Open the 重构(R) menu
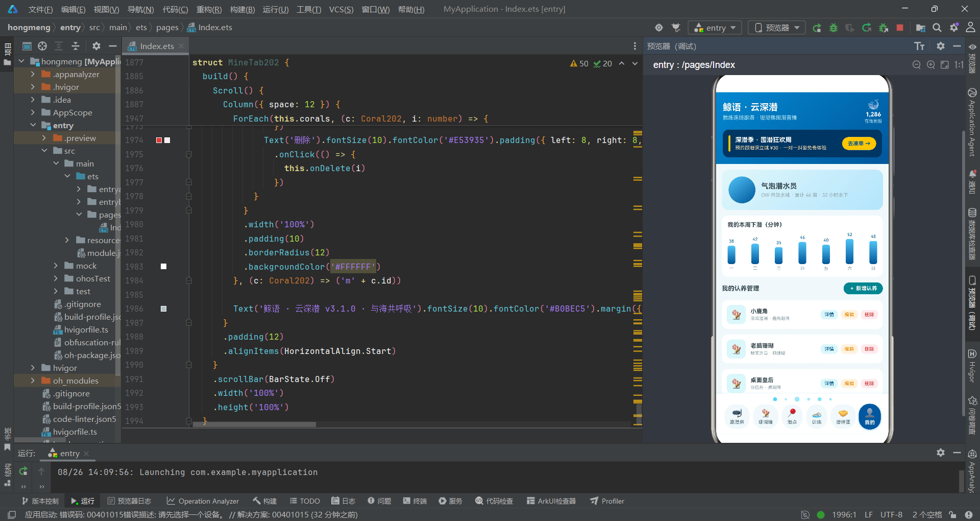 coord(209,9)
